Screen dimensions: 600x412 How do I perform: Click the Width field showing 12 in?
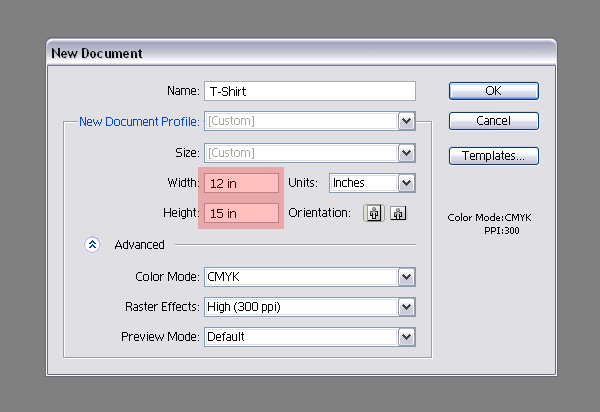click(x=241, y=183)
